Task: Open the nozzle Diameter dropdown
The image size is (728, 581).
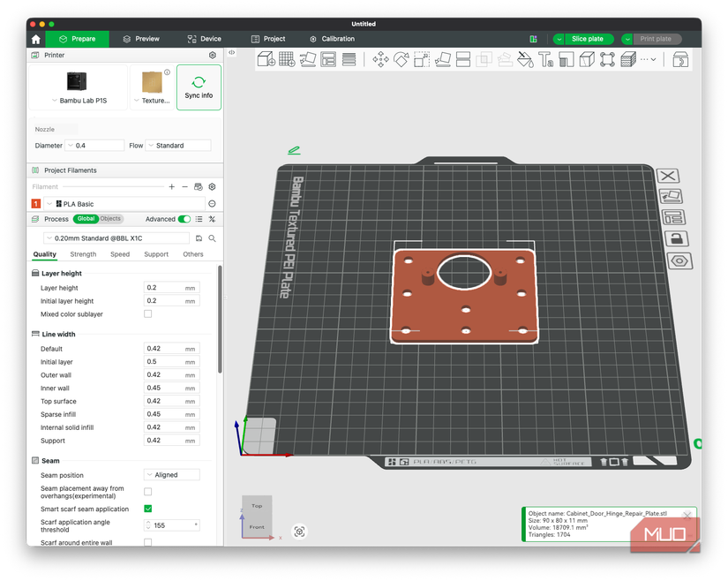Action: (x=94, y=146)
